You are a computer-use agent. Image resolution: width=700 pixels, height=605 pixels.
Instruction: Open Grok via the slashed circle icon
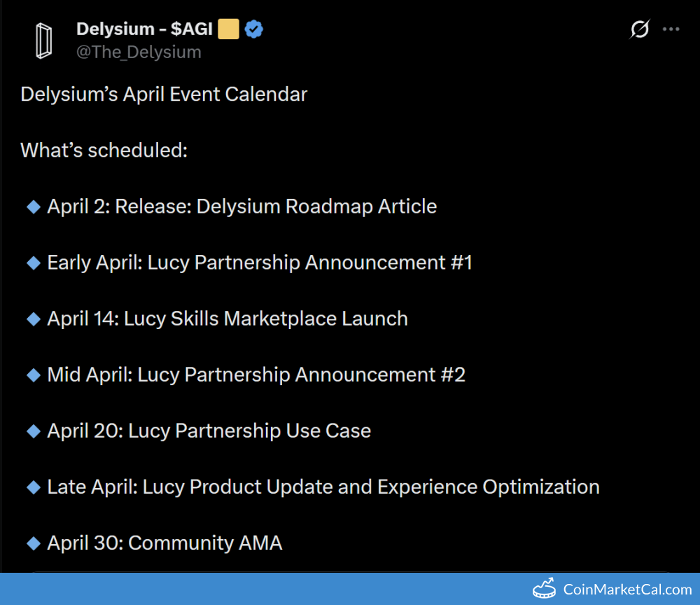point(639,29)
